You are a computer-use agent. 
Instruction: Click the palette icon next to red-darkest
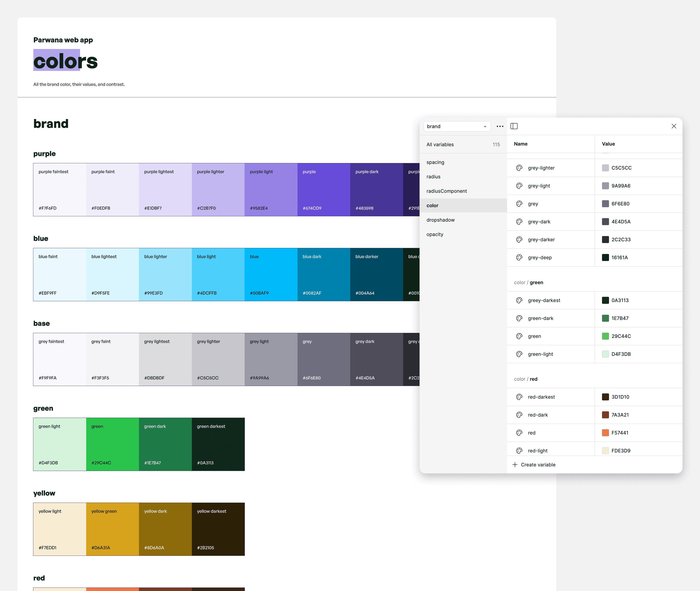(x=519, y=397)
